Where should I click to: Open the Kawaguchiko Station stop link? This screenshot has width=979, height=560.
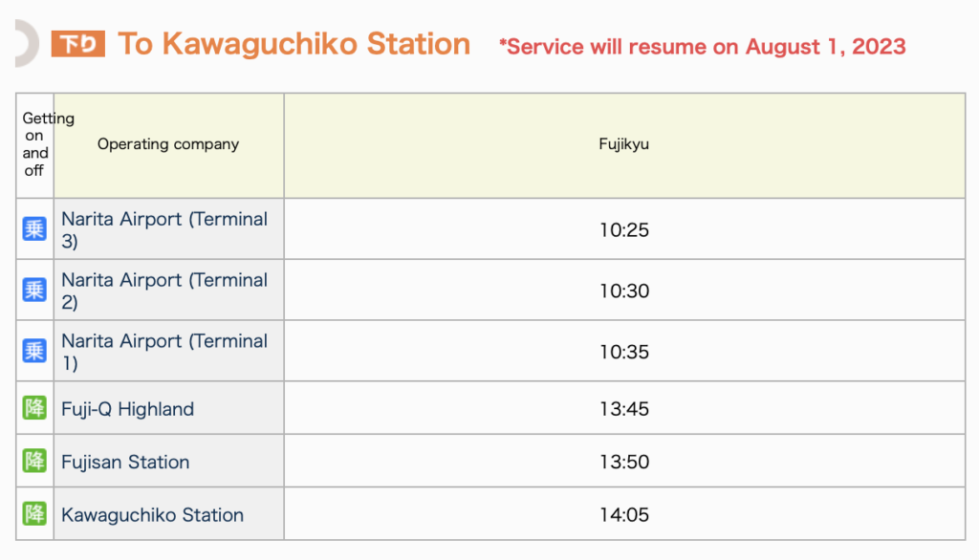coord(152,515)
